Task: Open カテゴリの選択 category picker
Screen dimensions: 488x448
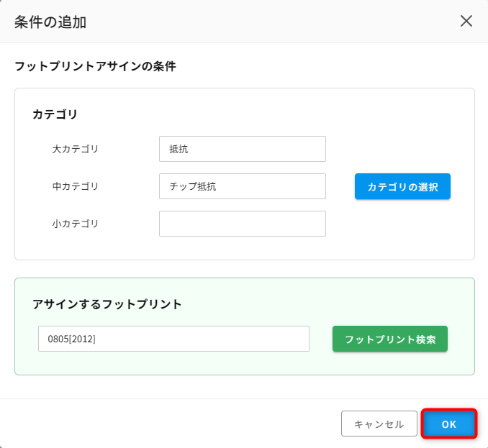Action: coord(402,186)
